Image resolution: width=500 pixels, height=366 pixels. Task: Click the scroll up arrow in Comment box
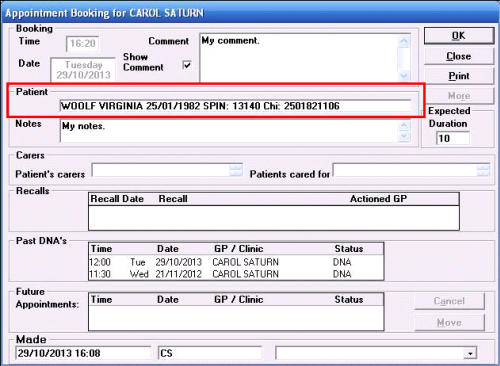(404, 41)
